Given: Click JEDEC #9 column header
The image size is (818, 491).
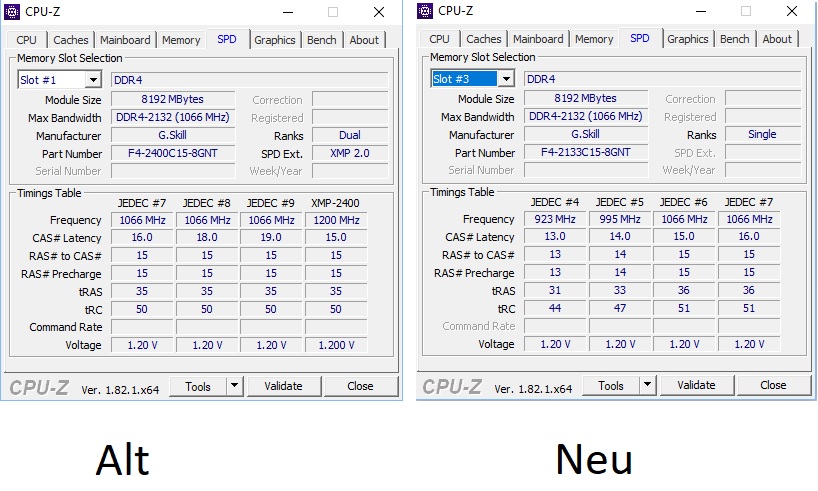Looking at the screenshot, I should tap(271, 203).
